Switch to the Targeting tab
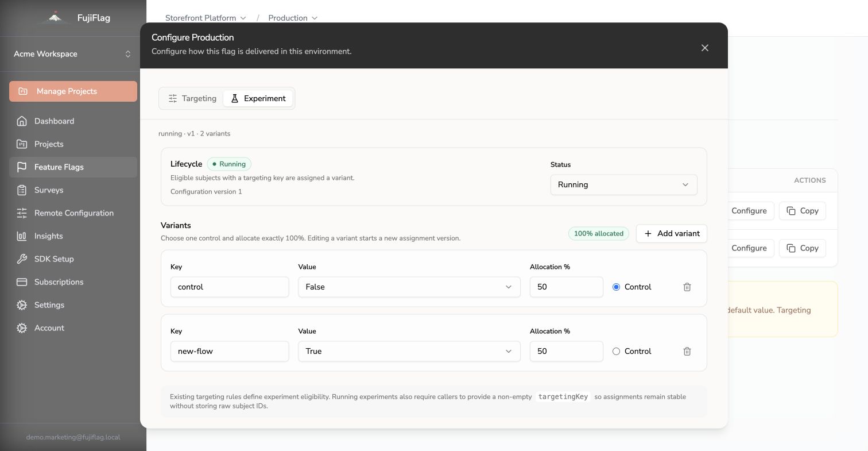This screenshot has height=451, width=868. point(192,98)
